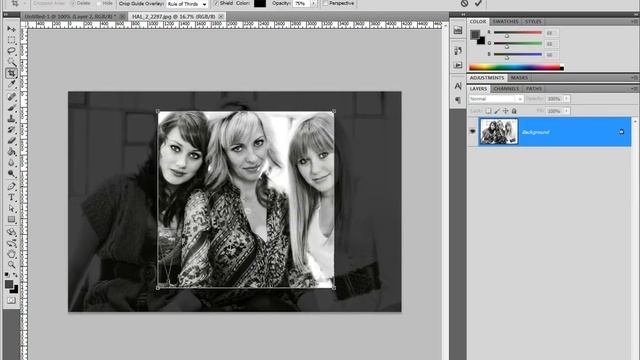Switch to the Masks tab
The height and width of the screenshot is (360, 640).
click(519, 78)
